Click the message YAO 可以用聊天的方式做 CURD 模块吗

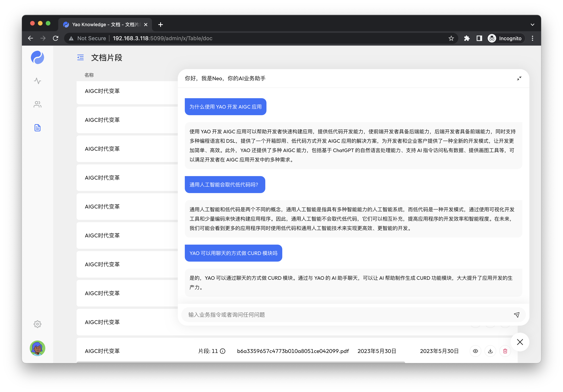pos(233,253)
